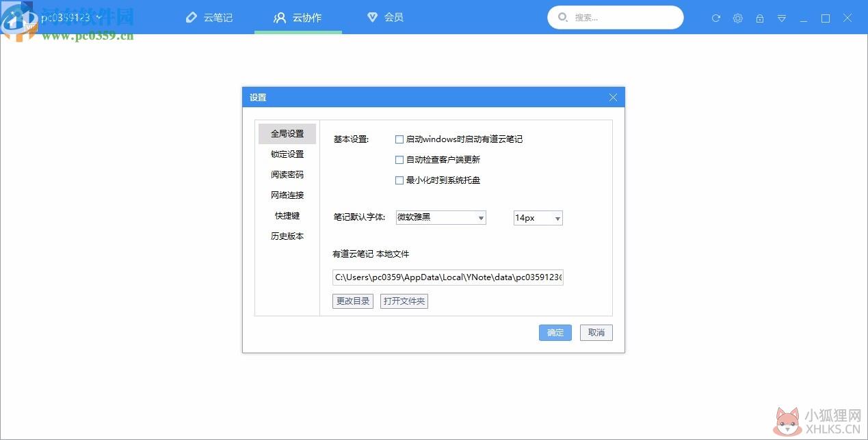The image size is (868, 440).
Task: Switch to the 云协作 tab
Action: [x=298, y=17]
